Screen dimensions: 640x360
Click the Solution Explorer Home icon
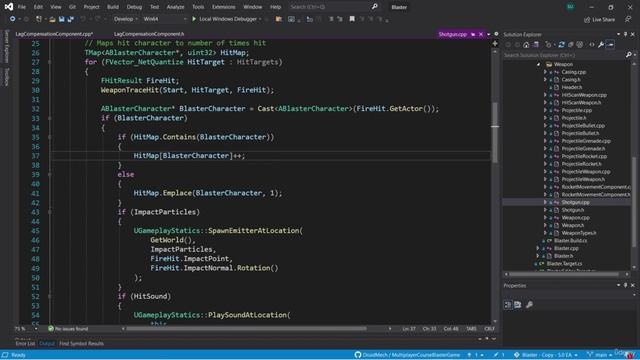coord(526,44)
